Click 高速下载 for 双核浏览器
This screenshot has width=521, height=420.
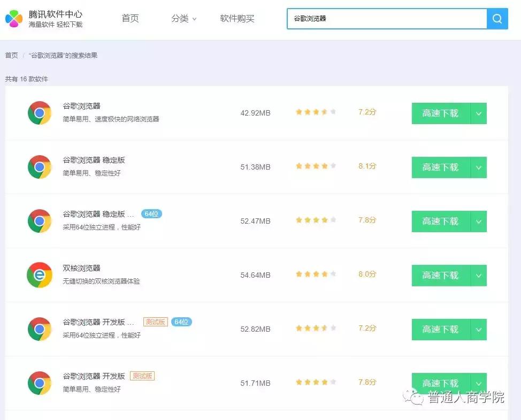click(x=440, y=275)
